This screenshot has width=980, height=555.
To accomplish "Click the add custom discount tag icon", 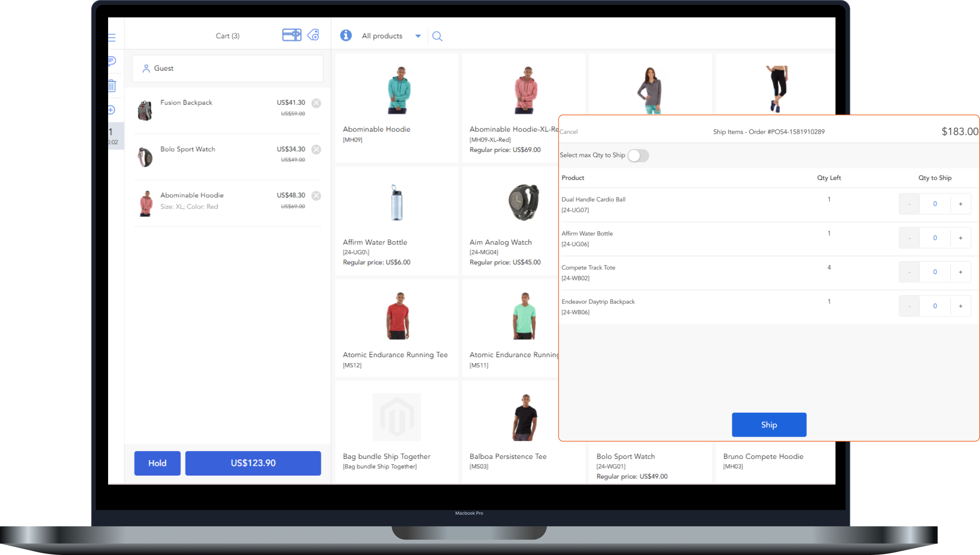I will (x=314, y=35).
